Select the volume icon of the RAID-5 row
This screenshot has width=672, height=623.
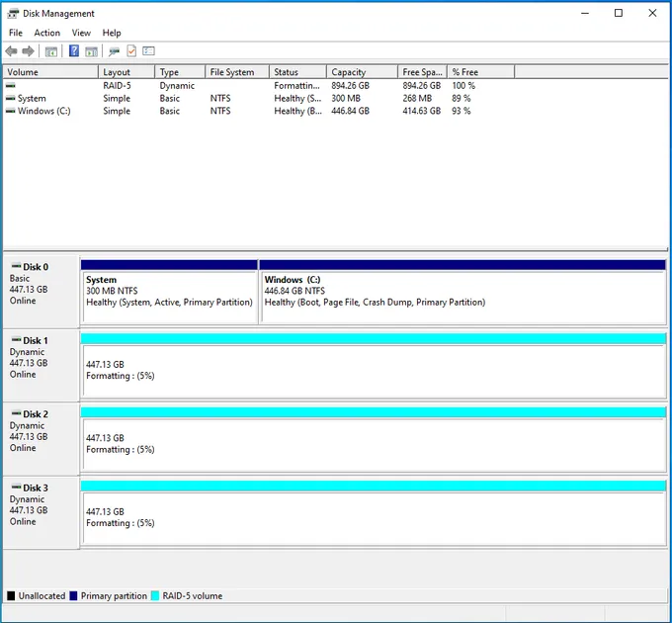11,86
